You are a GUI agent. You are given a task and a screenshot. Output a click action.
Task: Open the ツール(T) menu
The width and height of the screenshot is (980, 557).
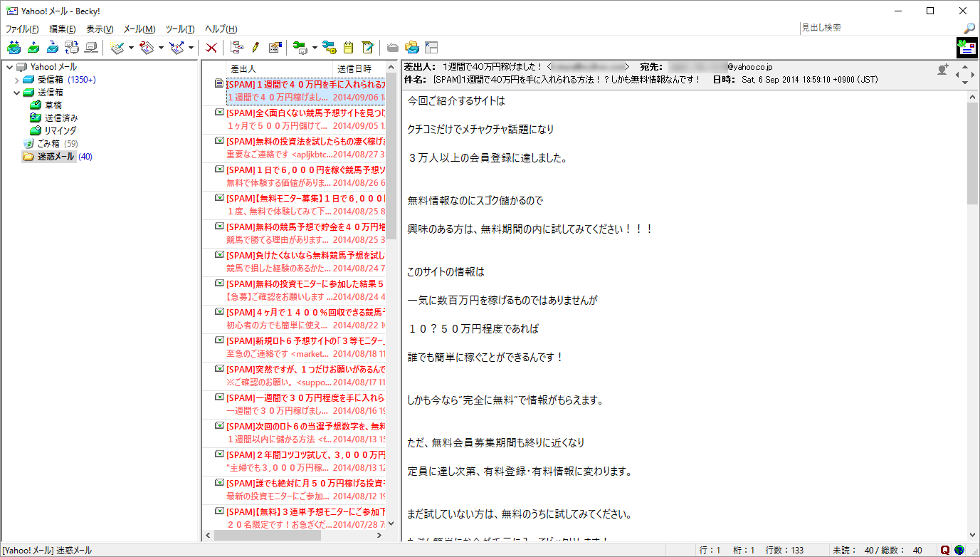coord(180,29)
